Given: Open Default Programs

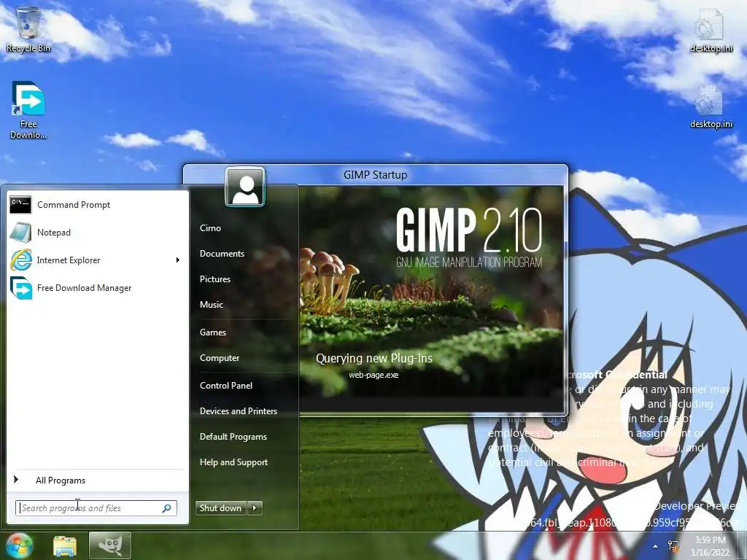Looking at the screenshot, I should tap(233, 437).
